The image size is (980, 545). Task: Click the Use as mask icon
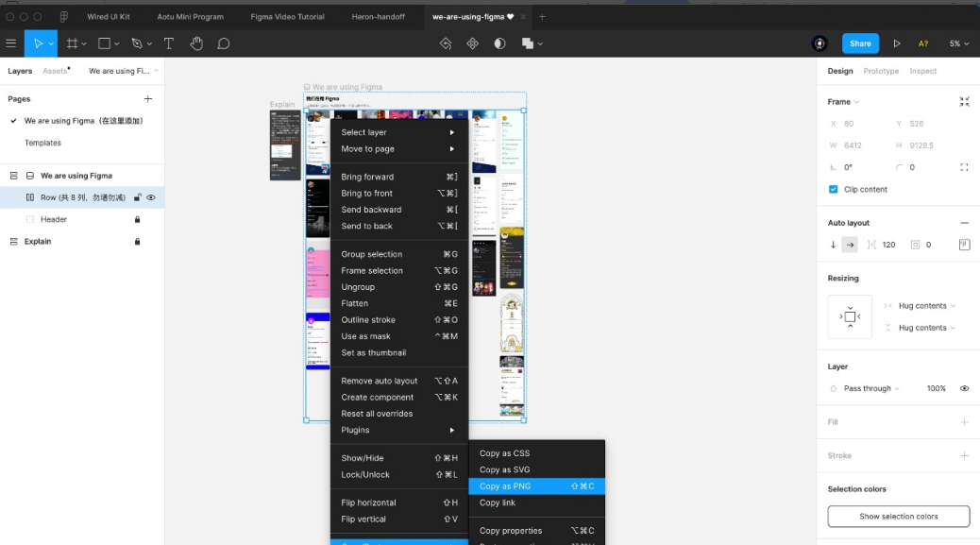[x=500, y=43]
